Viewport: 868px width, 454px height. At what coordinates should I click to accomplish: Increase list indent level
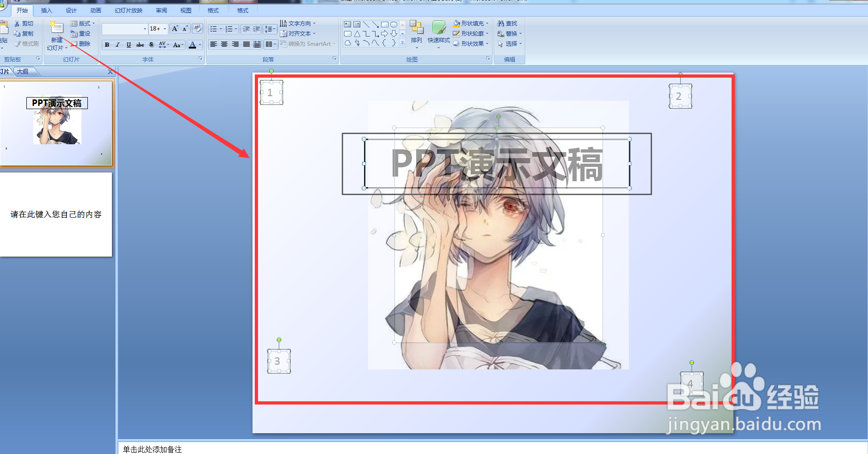pyautogui.click(x=257, y=29)
